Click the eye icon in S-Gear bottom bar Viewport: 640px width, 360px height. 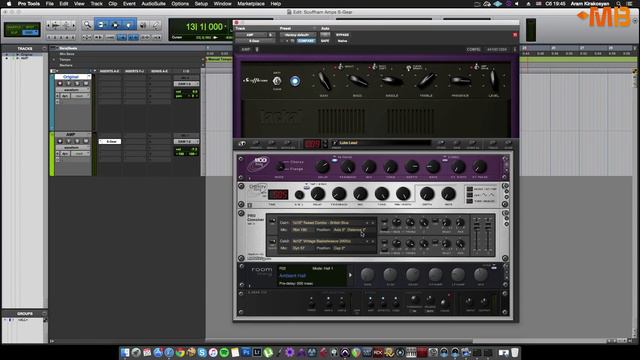pos(242,143)
